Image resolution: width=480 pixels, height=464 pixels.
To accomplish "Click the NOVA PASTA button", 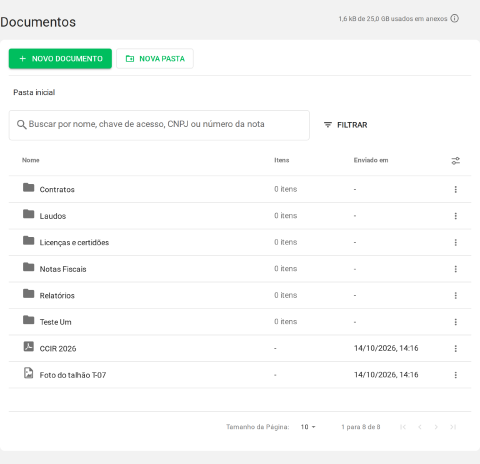I will [x=155, y=59].
